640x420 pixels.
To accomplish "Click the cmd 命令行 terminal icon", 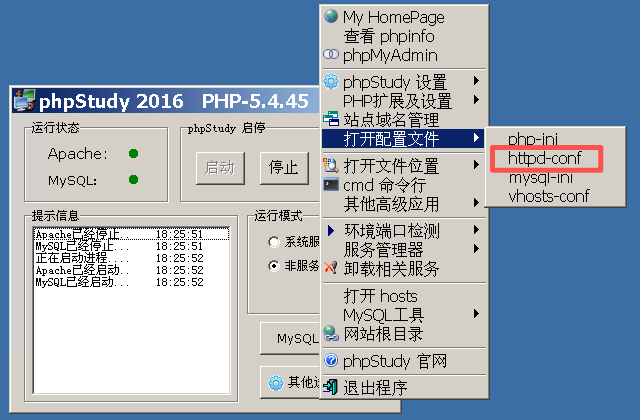I will tap(331, 184).
